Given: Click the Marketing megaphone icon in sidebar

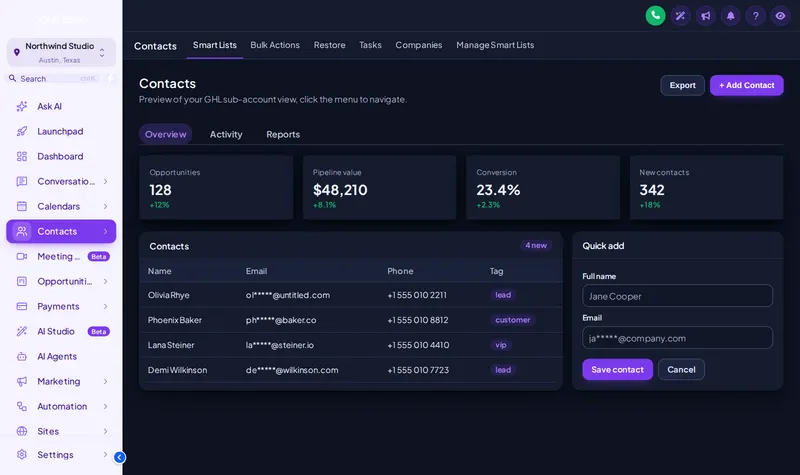Looking at the screenshot, I should pyautogui.click(x=21, y=381).
